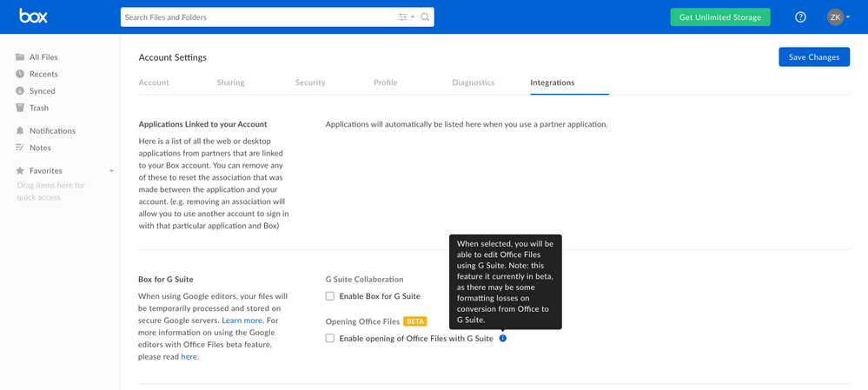Click the blue info icon beside Office Files option
This screenshot has width=868, height=390.
pos(503,338)
